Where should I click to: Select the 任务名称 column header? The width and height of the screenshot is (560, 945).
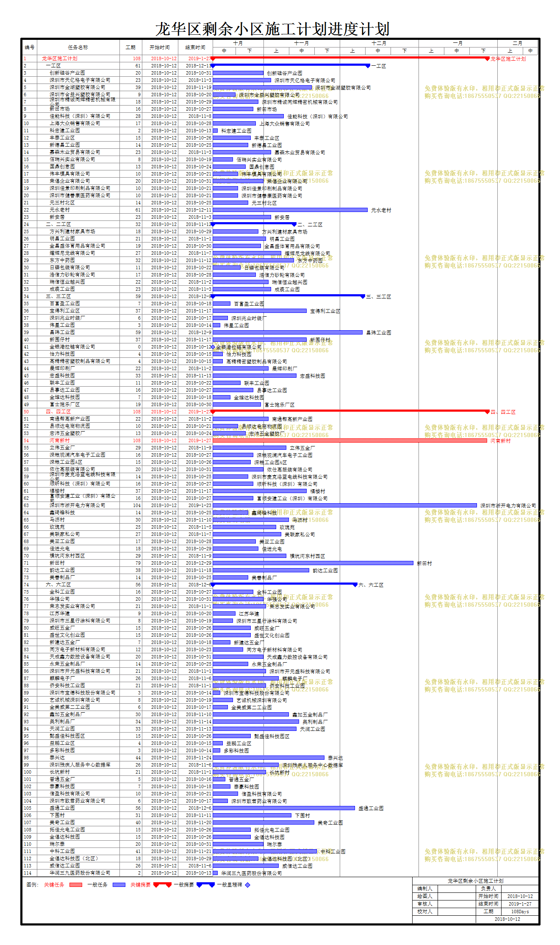coord(78,47)
